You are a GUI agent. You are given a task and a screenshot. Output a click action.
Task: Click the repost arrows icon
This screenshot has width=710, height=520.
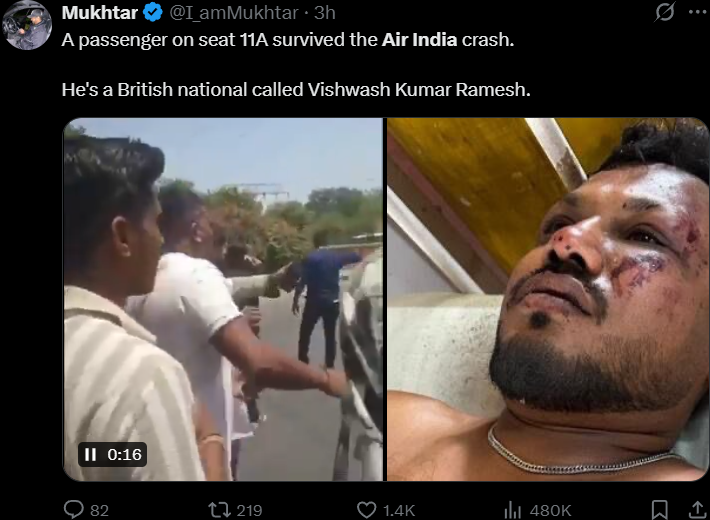coord(219,510)
